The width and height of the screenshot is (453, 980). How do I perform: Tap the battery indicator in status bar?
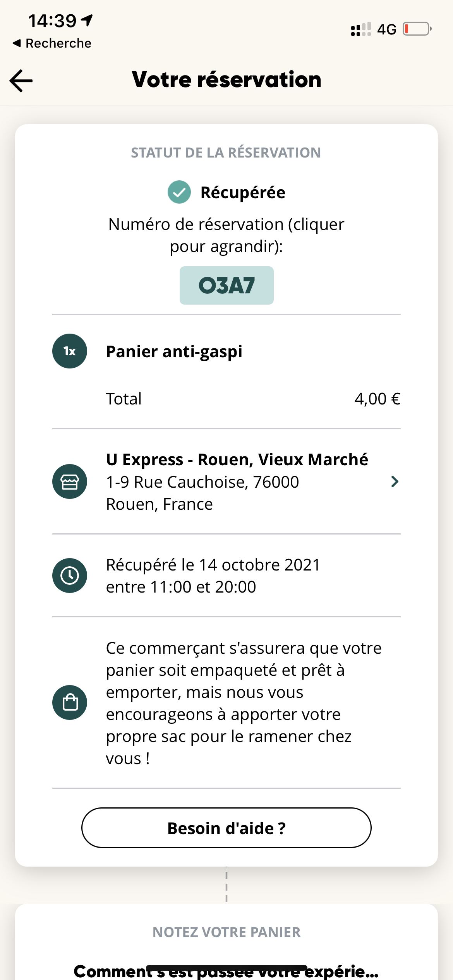click(x=417, y=29)
